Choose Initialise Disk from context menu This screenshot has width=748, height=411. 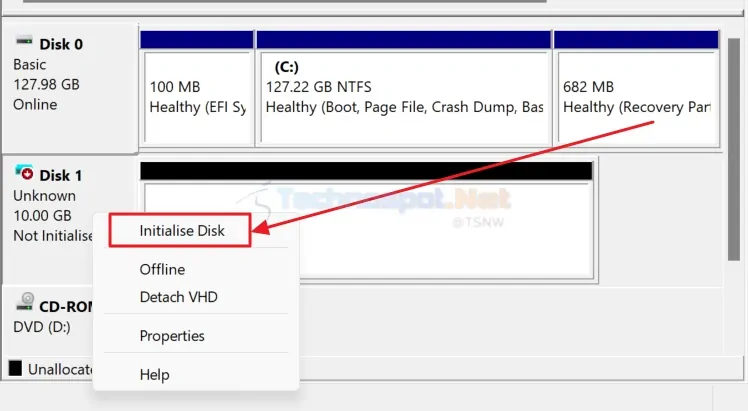(x=181, y=231)
